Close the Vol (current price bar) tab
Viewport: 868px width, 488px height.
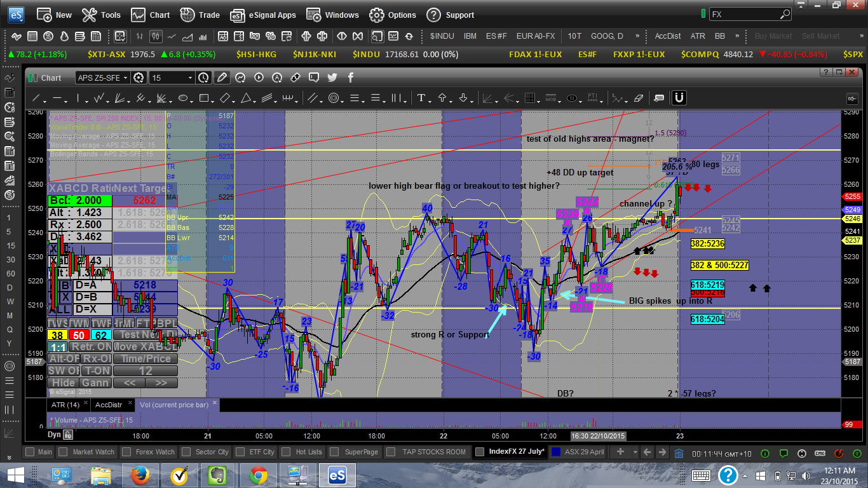point(215,403)
